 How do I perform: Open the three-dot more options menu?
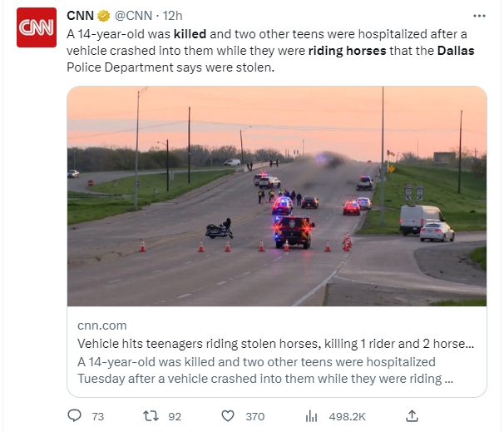[478, 16]
